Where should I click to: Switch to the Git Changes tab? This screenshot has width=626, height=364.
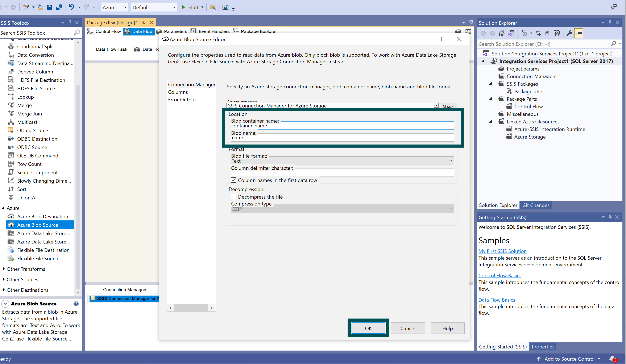[x=536, y=205]
